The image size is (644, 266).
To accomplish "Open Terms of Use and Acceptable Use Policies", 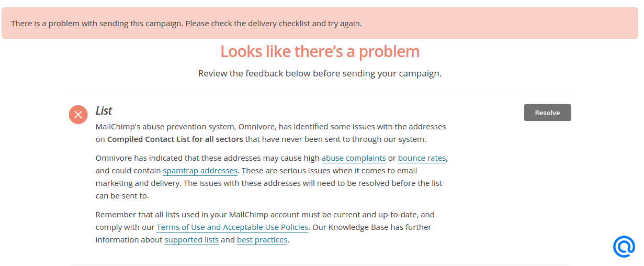I will (232, 227).
